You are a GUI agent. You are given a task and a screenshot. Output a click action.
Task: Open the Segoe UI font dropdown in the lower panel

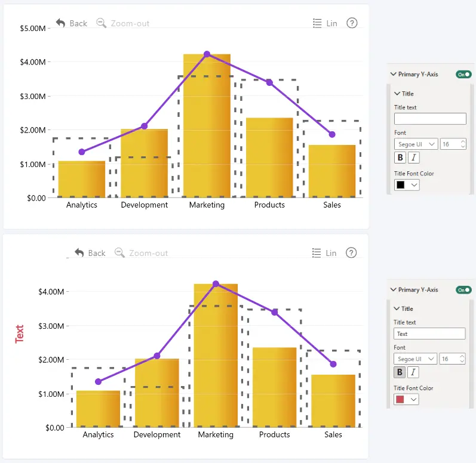415,359
